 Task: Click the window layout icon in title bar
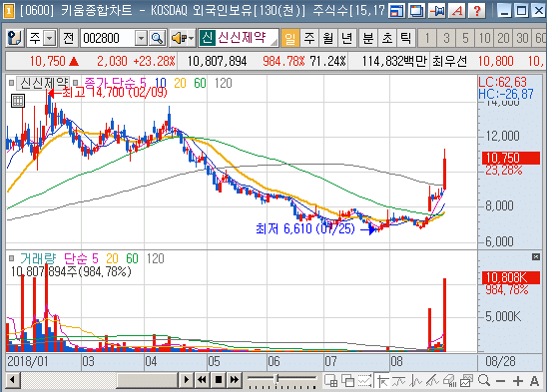[x=396, y=10]
